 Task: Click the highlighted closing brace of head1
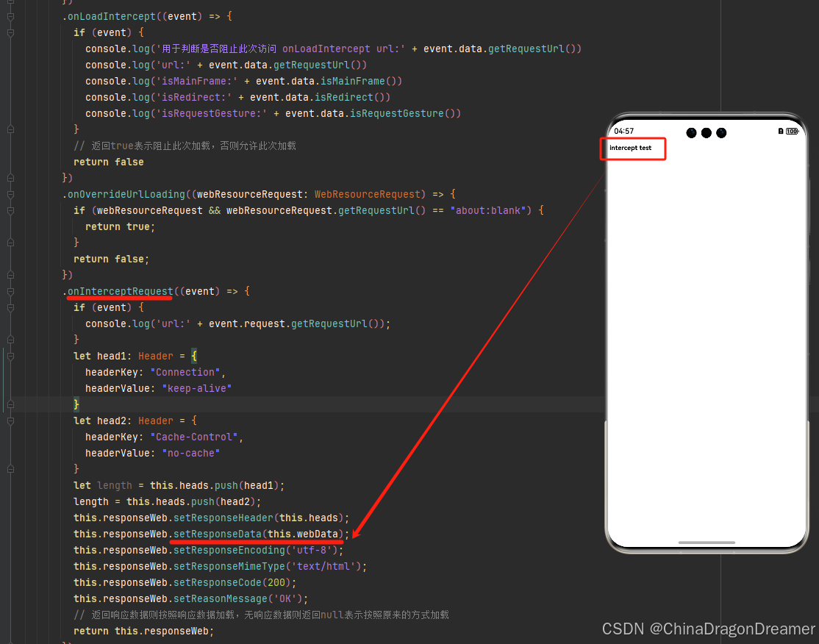(76, 405)
